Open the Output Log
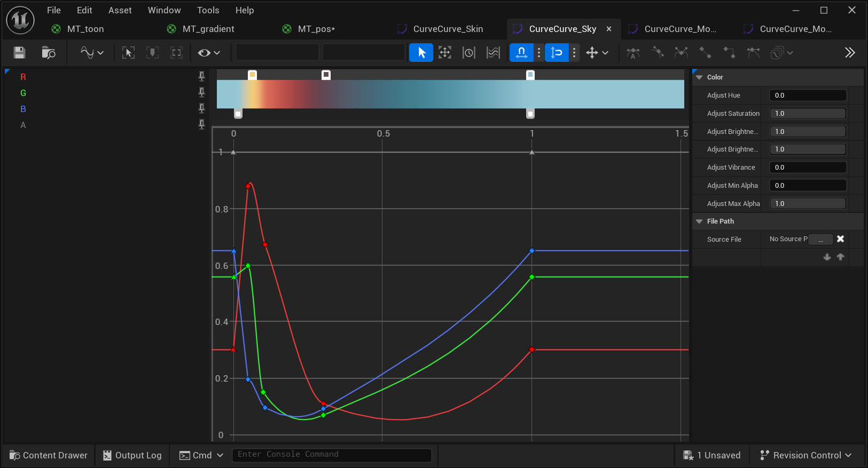Viewport: 868px width, 468px height. tap(132, 455)
